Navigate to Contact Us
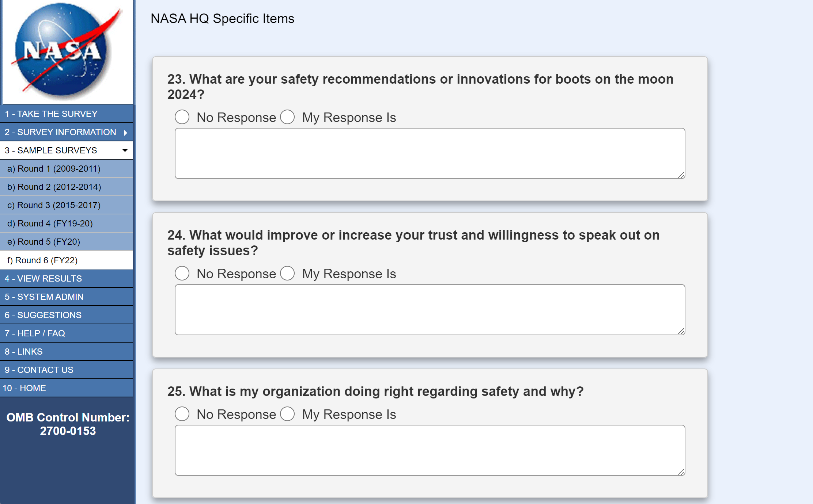The width and height of the screenshot is (813, 504). pyautogui.click(x=39, y=370)
